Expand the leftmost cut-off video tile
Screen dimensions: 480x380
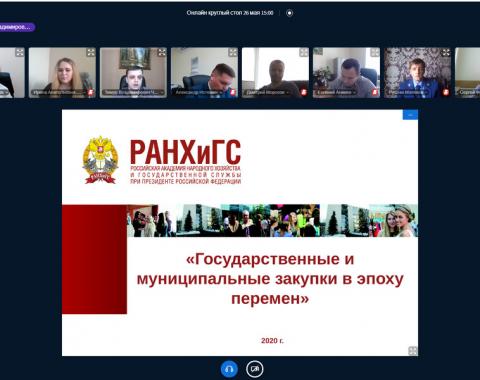20,52
